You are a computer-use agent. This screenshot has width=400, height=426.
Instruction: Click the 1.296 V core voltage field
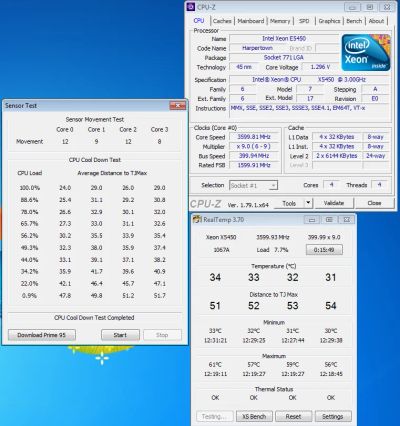320,67
